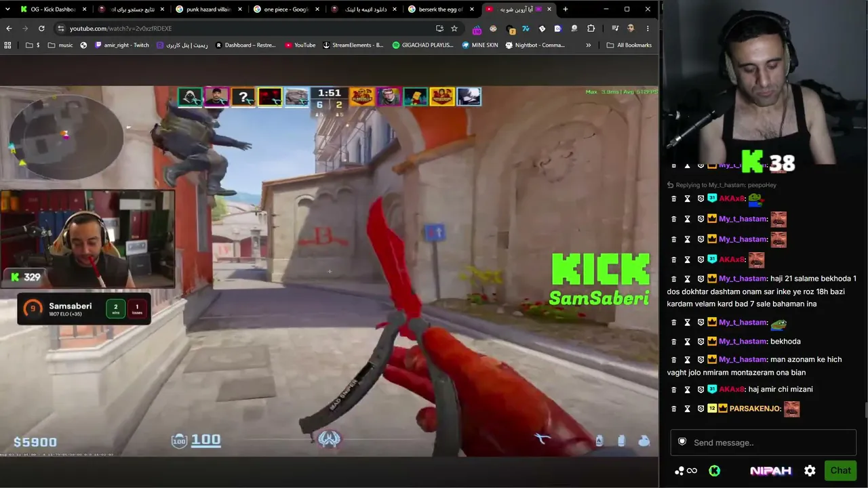Open the Chrome three-dot menu
868x488 pixels.
(x=648, y=28)
